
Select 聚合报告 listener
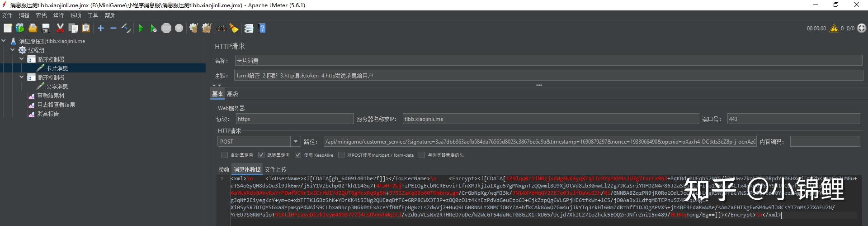[48, 114]
